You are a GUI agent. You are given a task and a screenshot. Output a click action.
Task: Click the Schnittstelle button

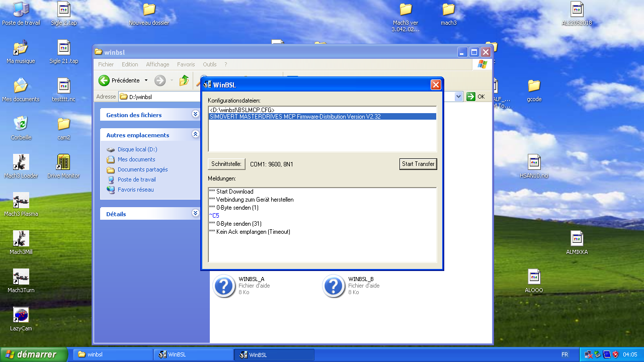click(x=226, y=164)
